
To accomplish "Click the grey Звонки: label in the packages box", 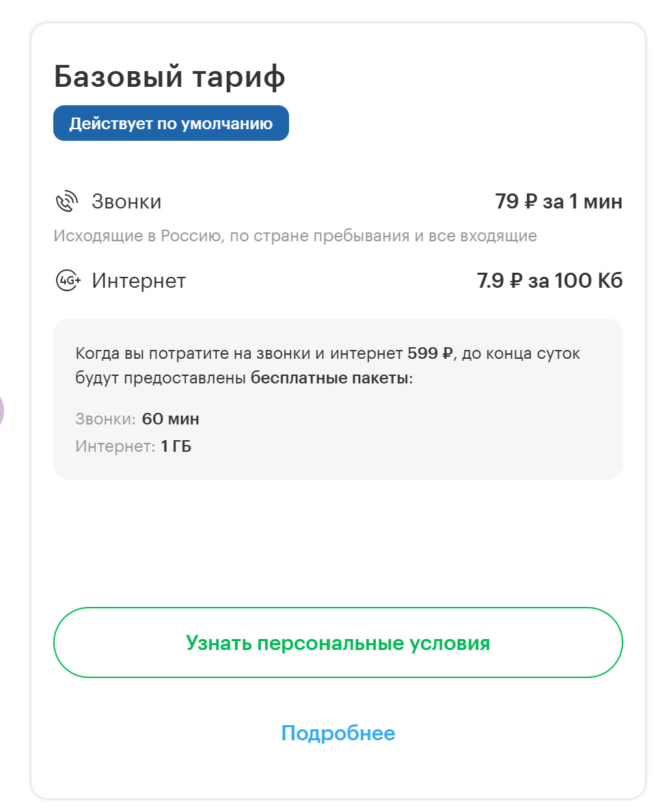I will tap(105, 419).
